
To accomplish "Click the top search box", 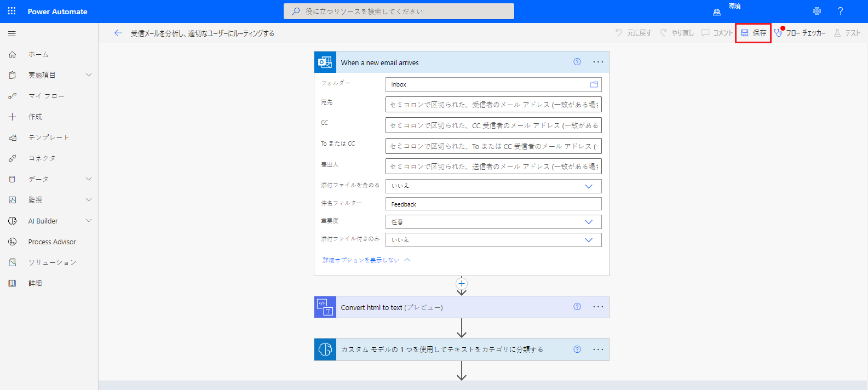I will coord(399,11).
